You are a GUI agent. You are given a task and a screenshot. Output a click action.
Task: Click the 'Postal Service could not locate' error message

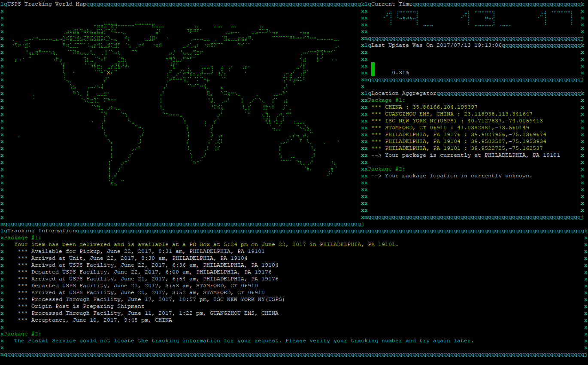pyautogui.click(x=244, y=341)
